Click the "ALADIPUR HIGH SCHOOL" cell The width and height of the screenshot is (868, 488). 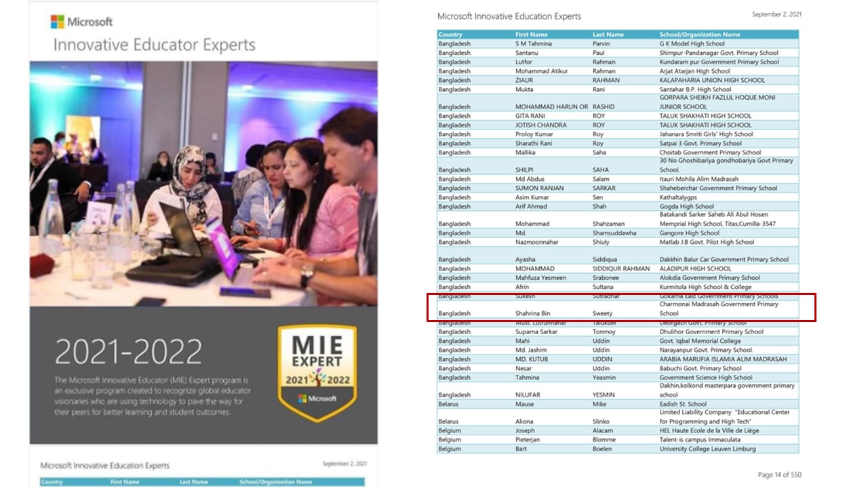696,269
